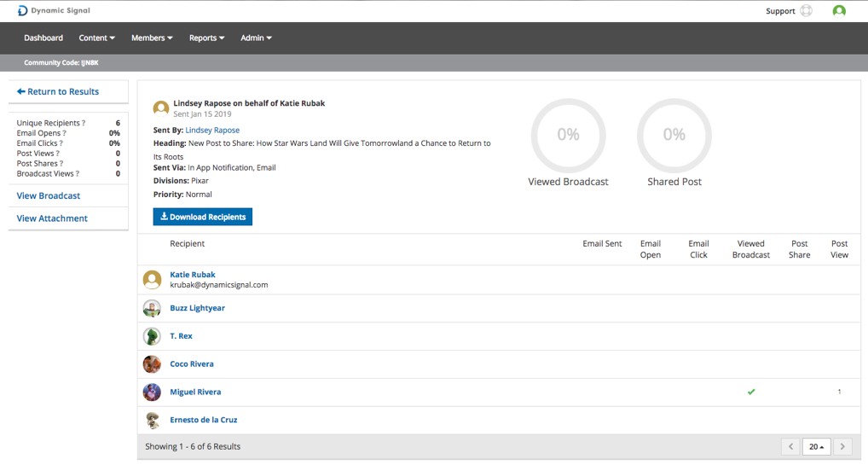Change results per page from 20
The width and height of the screenshot is (868, 465).
tap(816, 447)
